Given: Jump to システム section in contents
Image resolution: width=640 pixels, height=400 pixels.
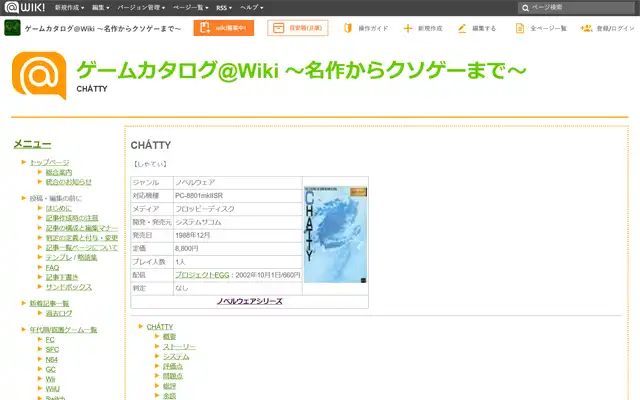Looking at the screenshot, I should point(176,356).
